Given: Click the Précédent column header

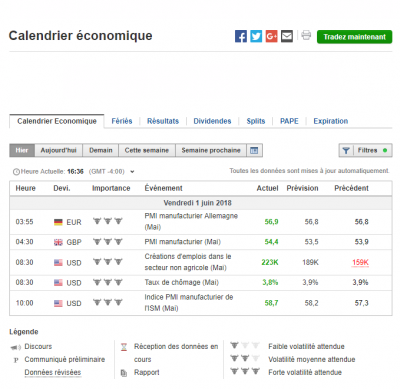Looking at the screenshot, I should point(351,188).
